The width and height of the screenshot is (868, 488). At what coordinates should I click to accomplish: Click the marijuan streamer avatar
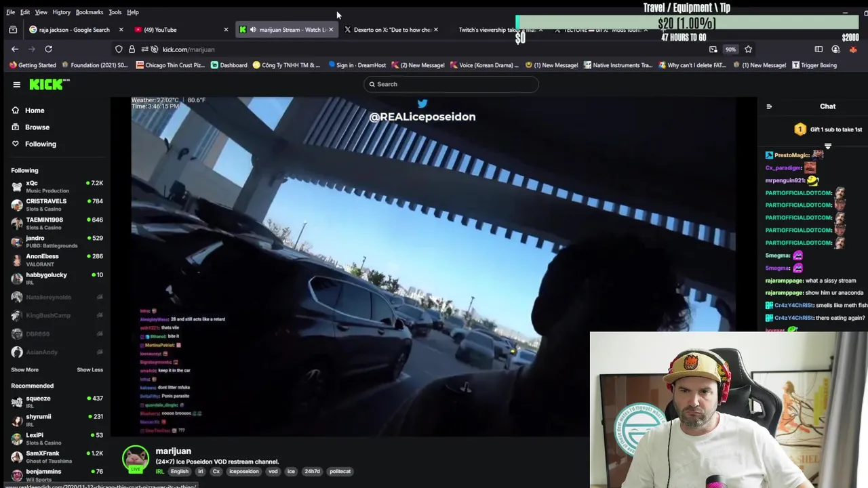pyautogui.click(x=136, y=459)
